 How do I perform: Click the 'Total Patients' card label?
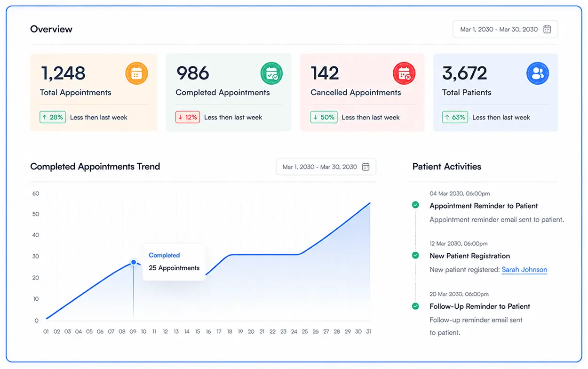pyautogui.click(x=467, y=92)
